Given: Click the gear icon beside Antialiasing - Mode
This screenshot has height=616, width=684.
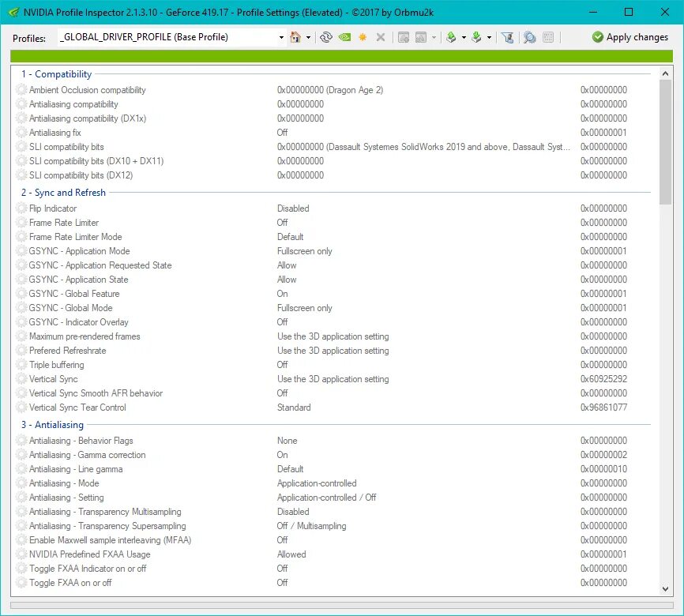Looking at the screenshot, I should (21, 483).
